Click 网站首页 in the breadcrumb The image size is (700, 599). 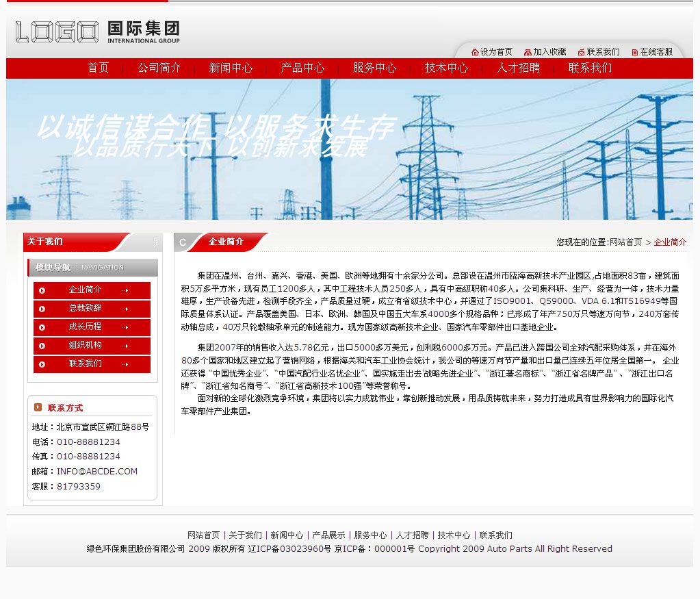(x=626, y=242)
